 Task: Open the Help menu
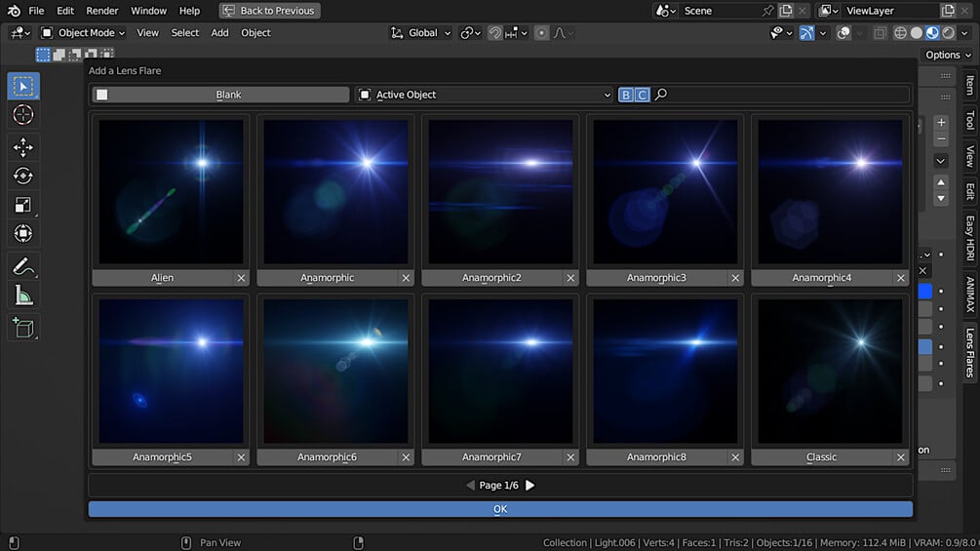[x=189, y=11]
